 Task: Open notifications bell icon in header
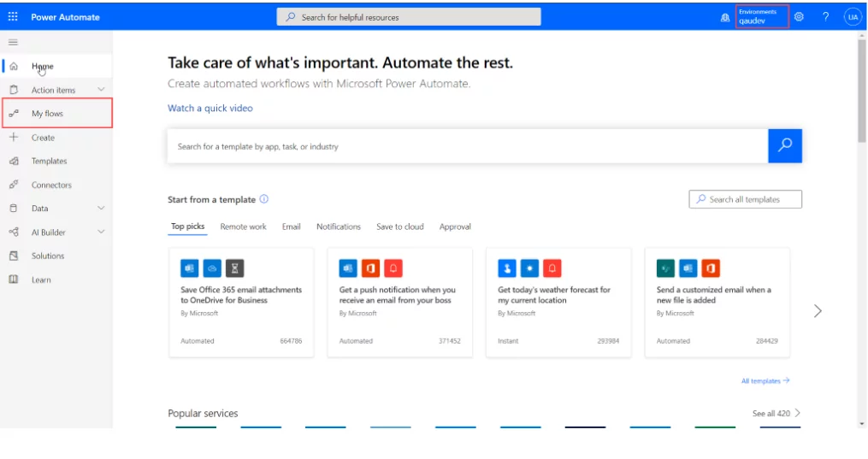tap(724, 18)
